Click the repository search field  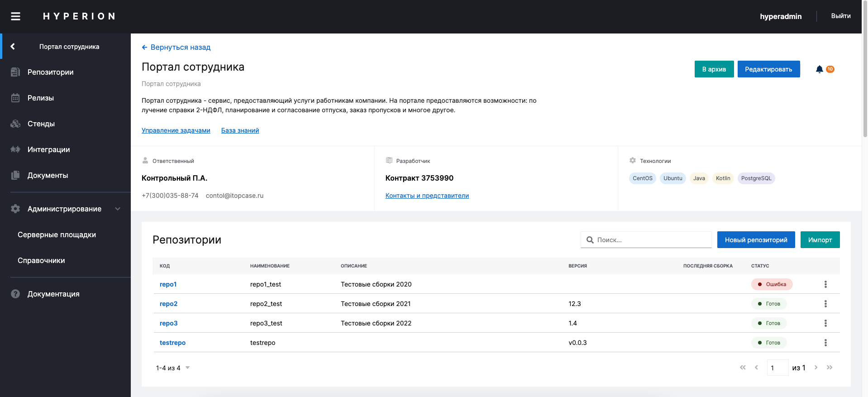[x=652, y=240]
